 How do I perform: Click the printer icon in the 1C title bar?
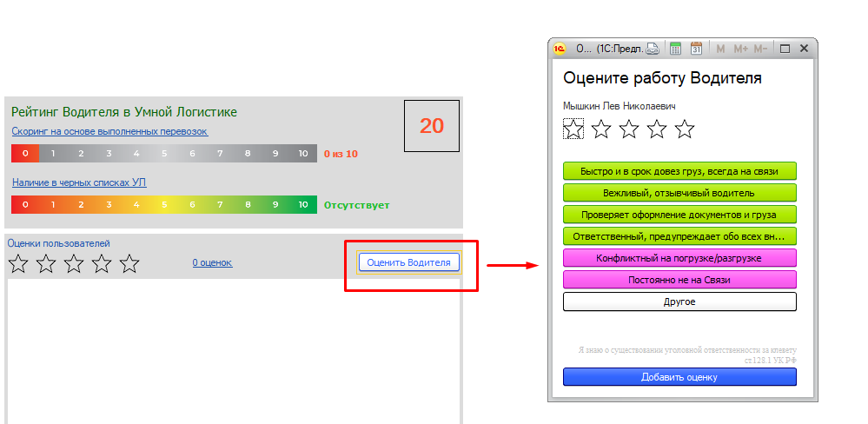(653, 49)
